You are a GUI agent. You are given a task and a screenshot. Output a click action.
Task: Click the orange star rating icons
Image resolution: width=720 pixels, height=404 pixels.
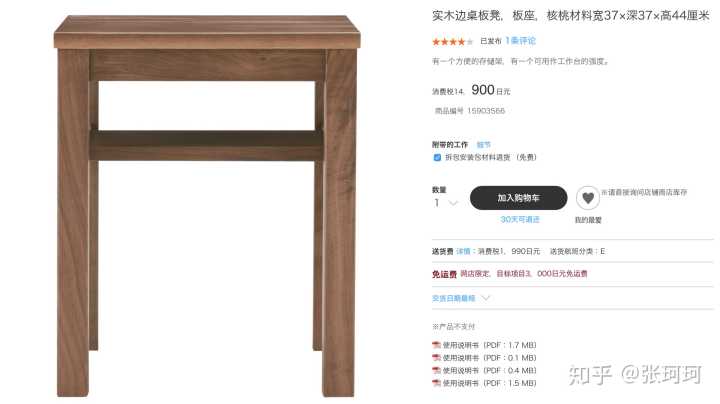click(452, 42)
